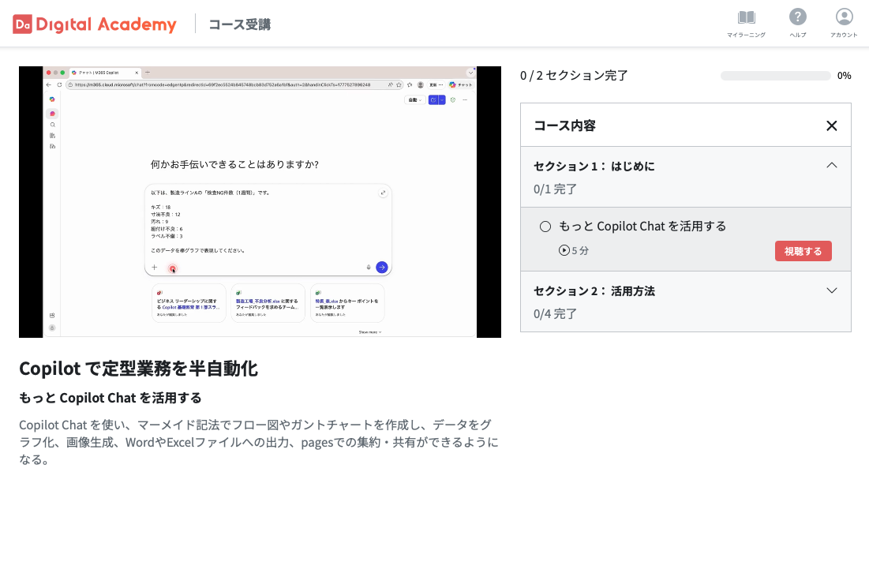The height and width of the screenshot is (588, 869).
Task: Expand セクション2：活用方法 with its chevron
Action: pyautogui.click(x=831, y=290)
